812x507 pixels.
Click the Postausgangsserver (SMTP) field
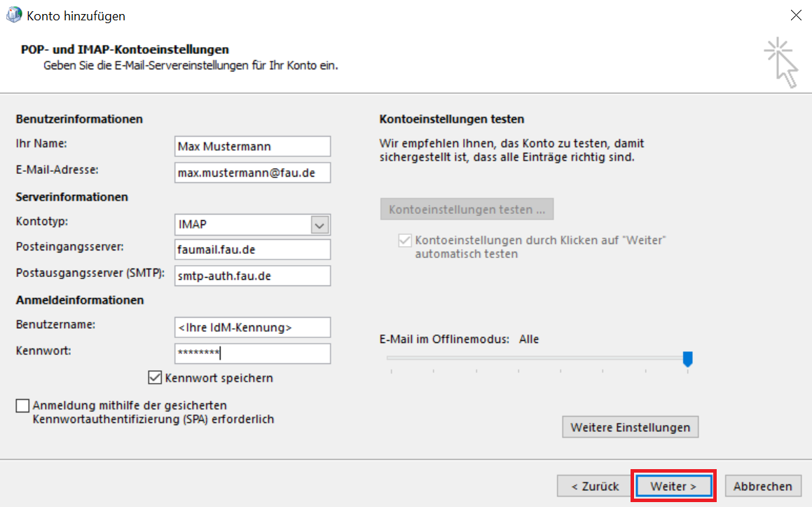[252, 276]
